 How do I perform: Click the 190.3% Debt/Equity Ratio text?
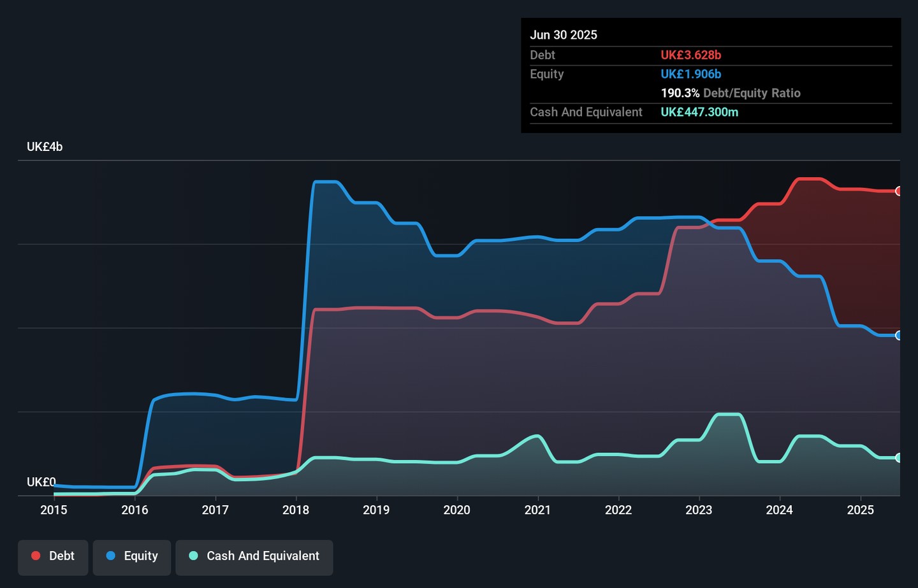[x=730, y=93]
